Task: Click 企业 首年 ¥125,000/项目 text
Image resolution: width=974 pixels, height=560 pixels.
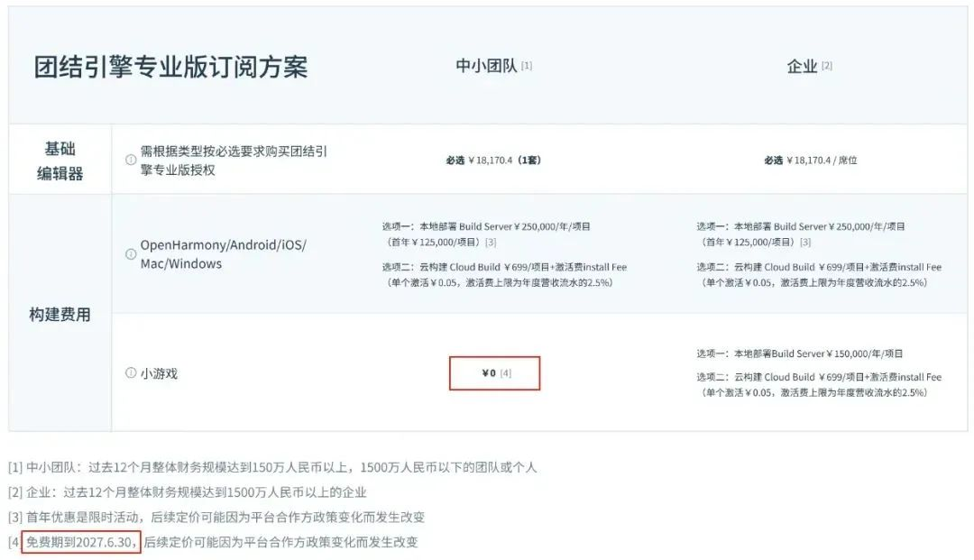Action: click(x=748, y=243)
